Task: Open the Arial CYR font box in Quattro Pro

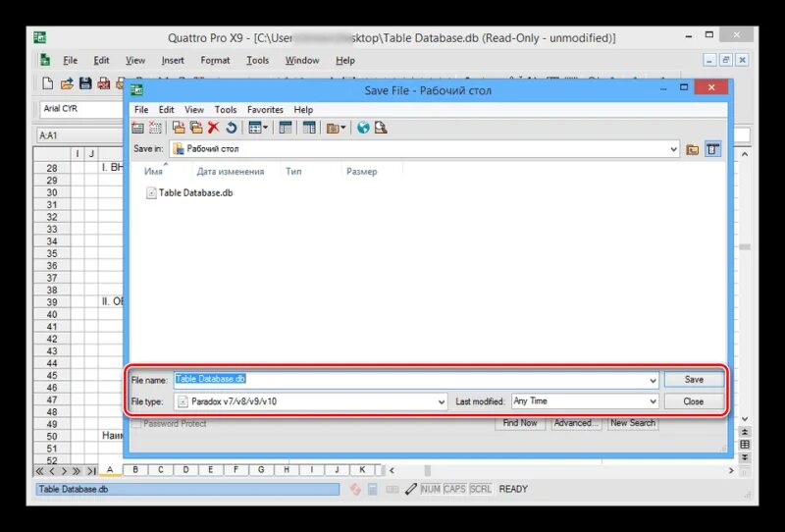Action: pyautogui.click(x=80, y=109)
